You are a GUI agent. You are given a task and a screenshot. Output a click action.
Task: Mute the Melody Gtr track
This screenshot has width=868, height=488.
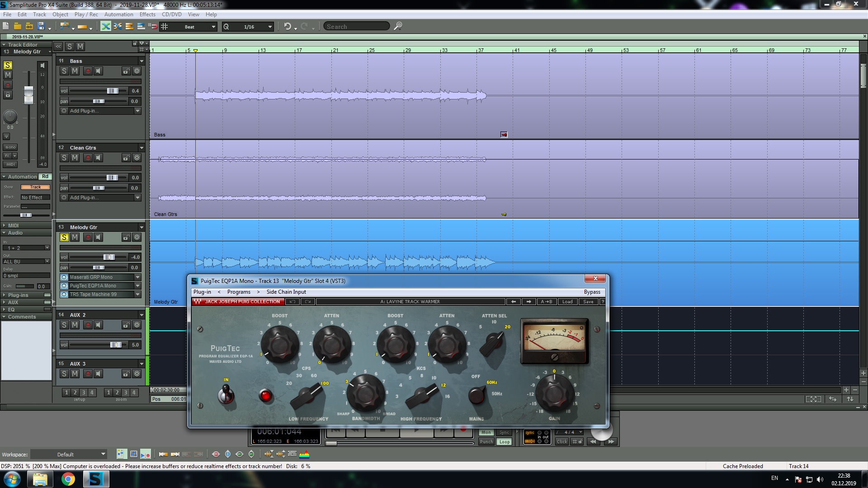click(75, 237)
